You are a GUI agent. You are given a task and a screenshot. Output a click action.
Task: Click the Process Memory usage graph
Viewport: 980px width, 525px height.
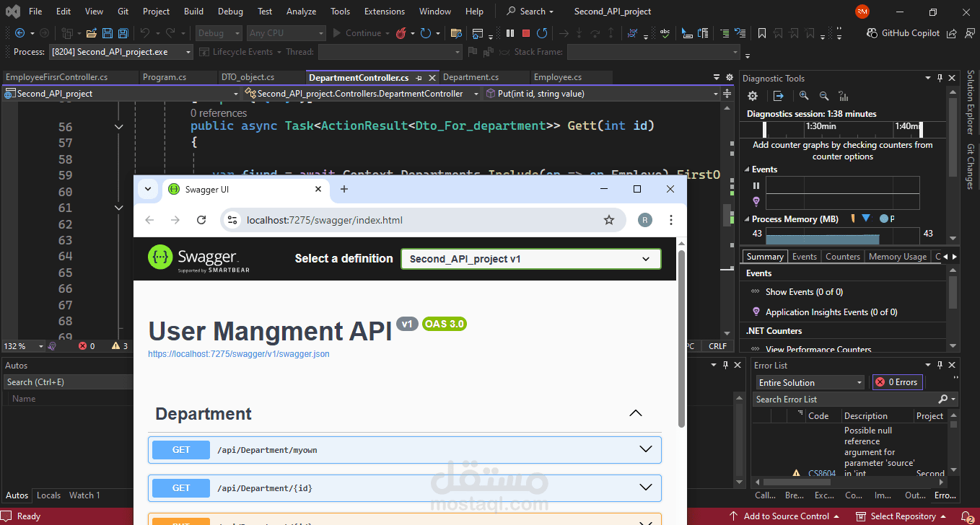pyautogui.click(x=823, y=237)
